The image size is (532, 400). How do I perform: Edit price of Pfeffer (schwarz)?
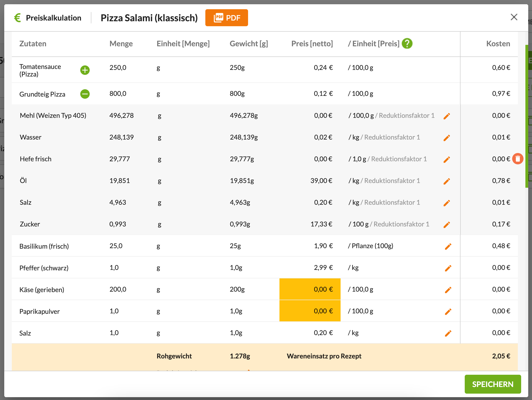tap(448, 268)
